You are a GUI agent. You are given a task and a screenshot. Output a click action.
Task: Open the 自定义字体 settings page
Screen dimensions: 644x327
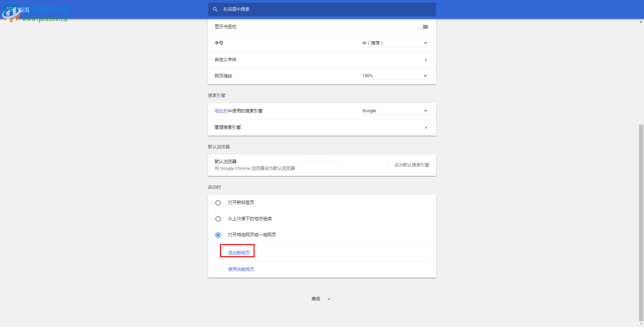point(322,59)
